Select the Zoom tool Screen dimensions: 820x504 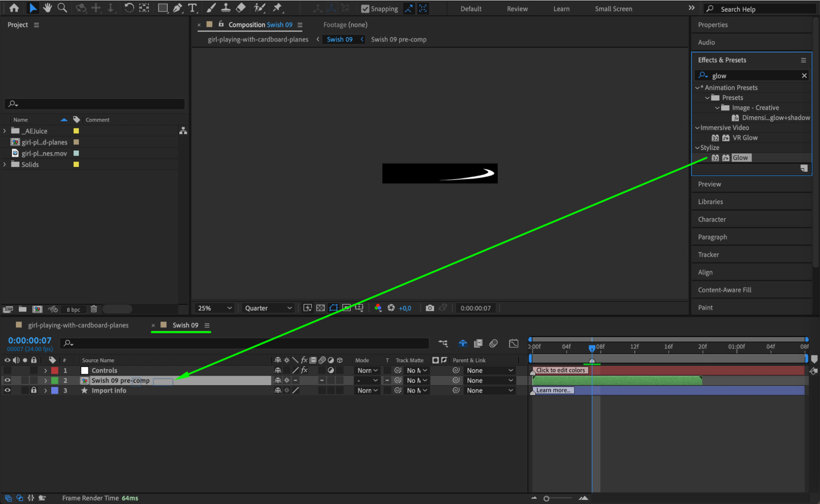(x=62, y=8)
